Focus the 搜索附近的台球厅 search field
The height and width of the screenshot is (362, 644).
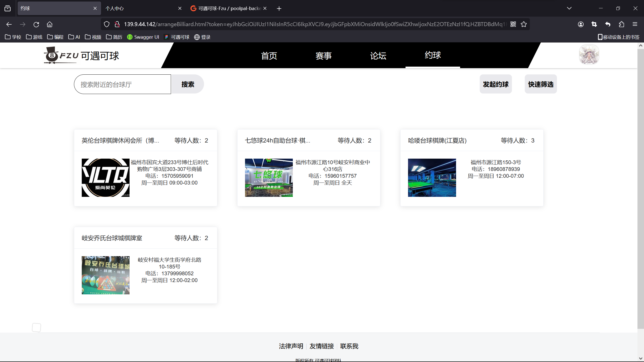point(123,84)
